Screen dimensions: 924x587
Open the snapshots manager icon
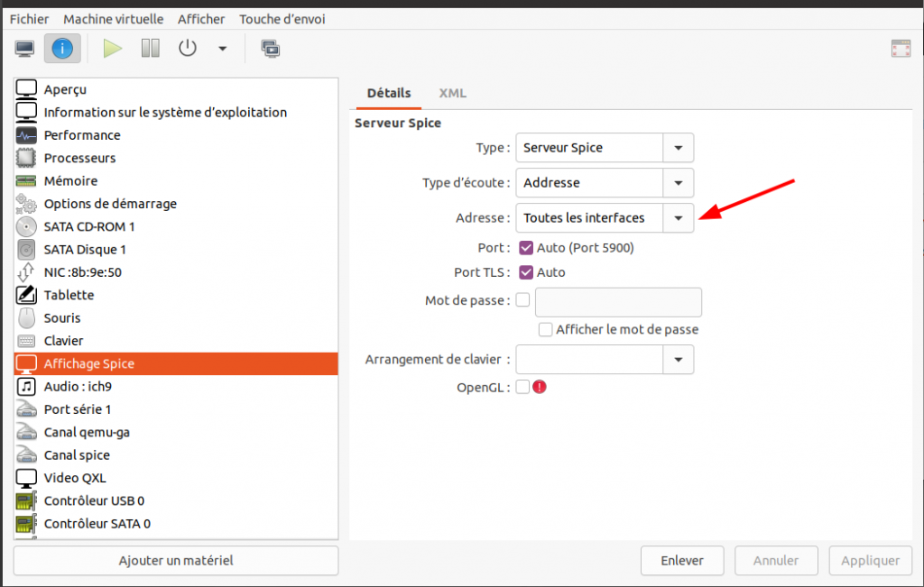271,49
